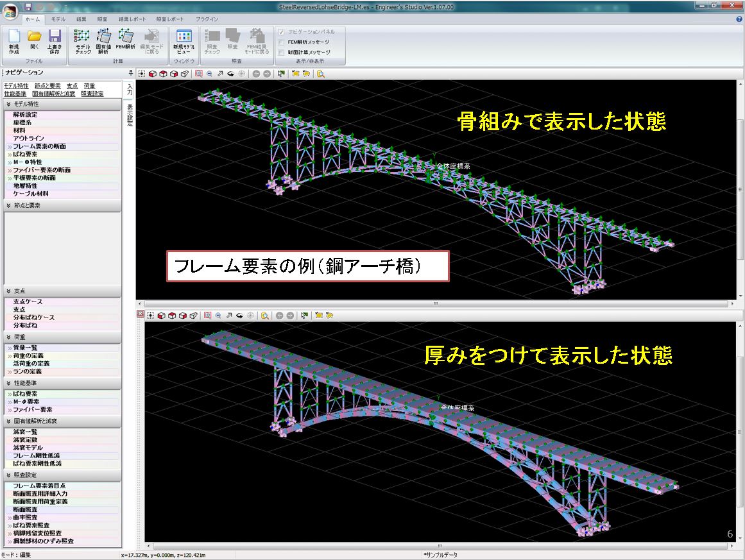Viewport: 745px width, 560px height.
Task: Collapse the 性能基準 section header
Action: pos(62,384)
